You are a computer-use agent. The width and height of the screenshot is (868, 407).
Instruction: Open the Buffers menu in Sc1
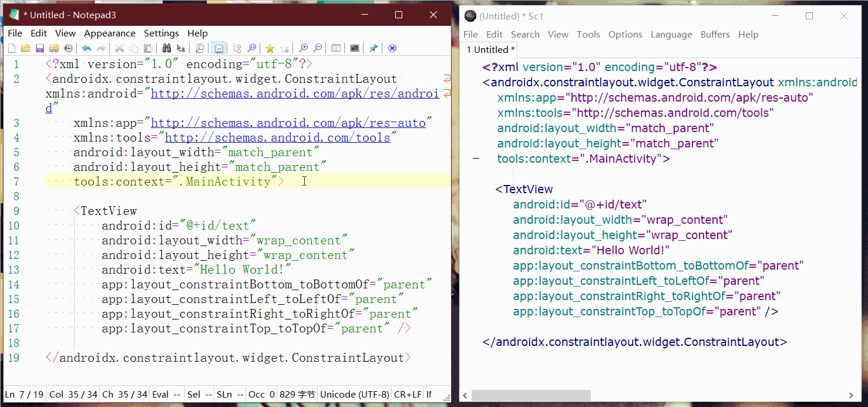(715, 35)
